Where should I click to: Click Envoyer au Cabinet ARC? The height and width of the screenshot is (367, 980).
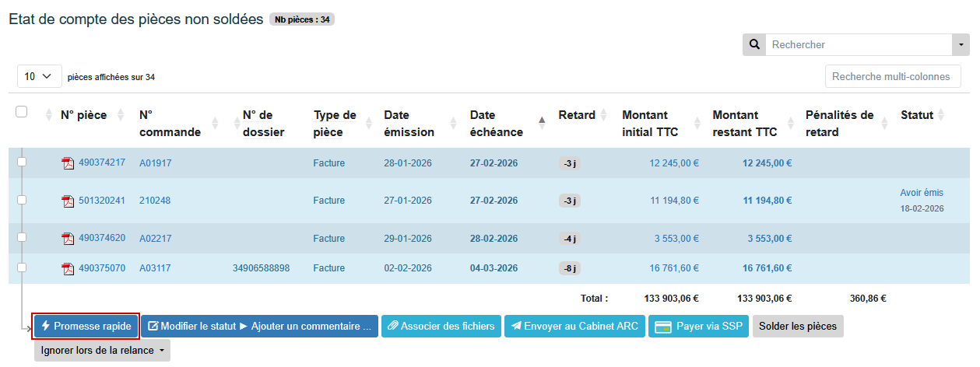tap(574, 327)
